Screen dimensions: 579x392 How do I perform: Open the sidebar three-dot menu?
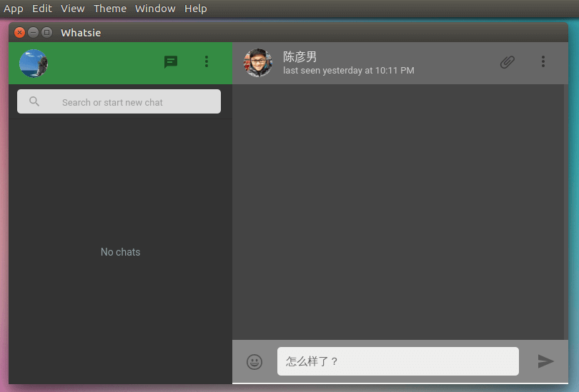(x=207, y=62)
